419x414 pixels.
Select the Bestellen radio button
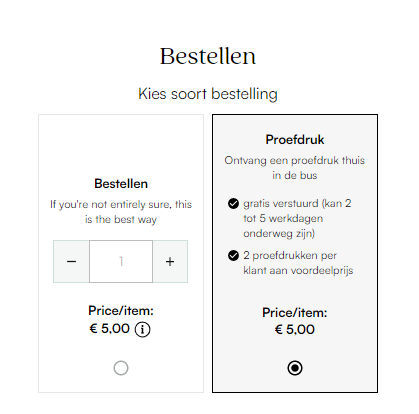121,368
